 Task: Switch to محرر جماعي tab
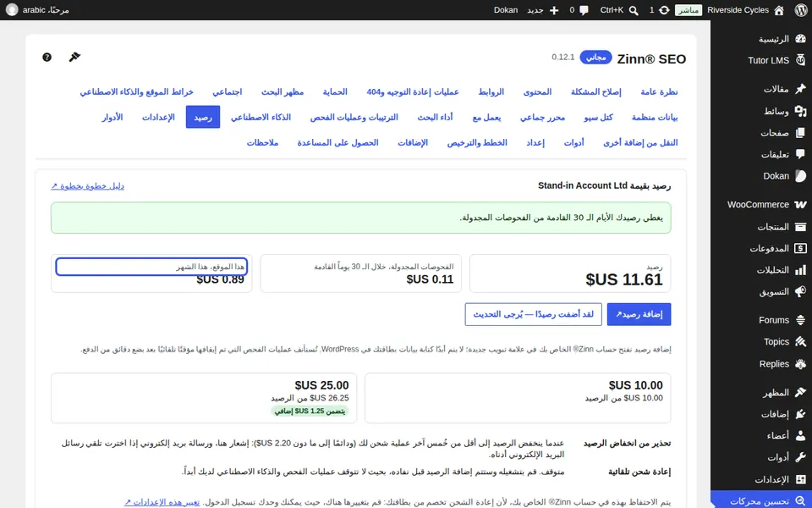tap(543, 117)
